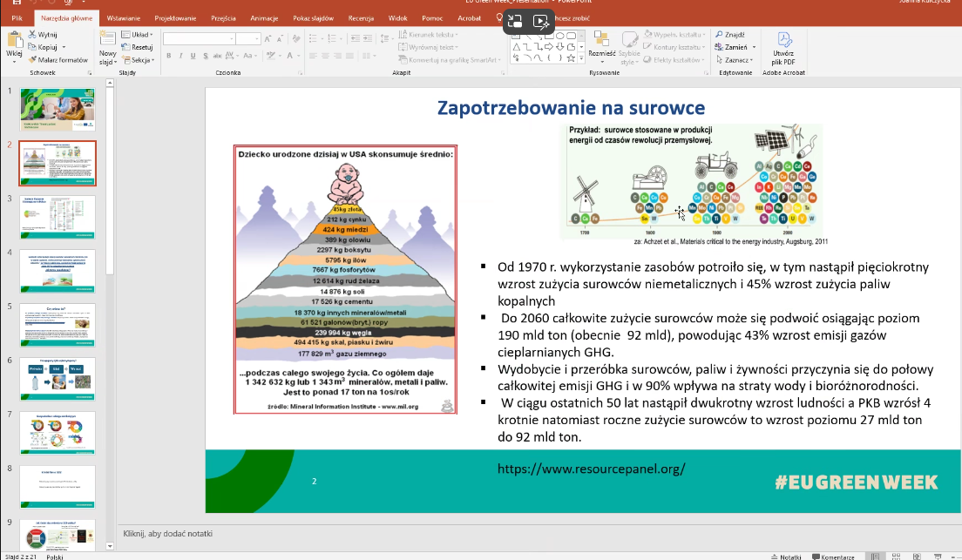Toggle center text alignment
Image resolution: width=962 pixels, height=560 pixels.
coord(325,56)
